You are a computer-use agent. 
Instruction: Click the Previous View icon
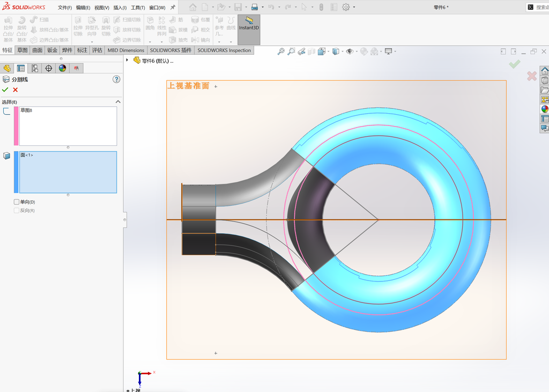coord(301,51)
